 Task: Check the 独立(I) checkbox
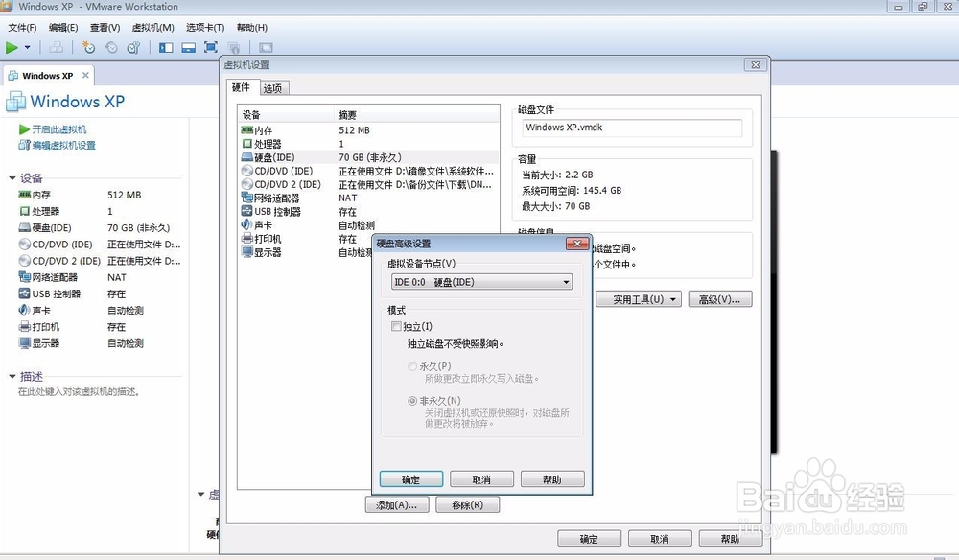(x=396, y=326)
